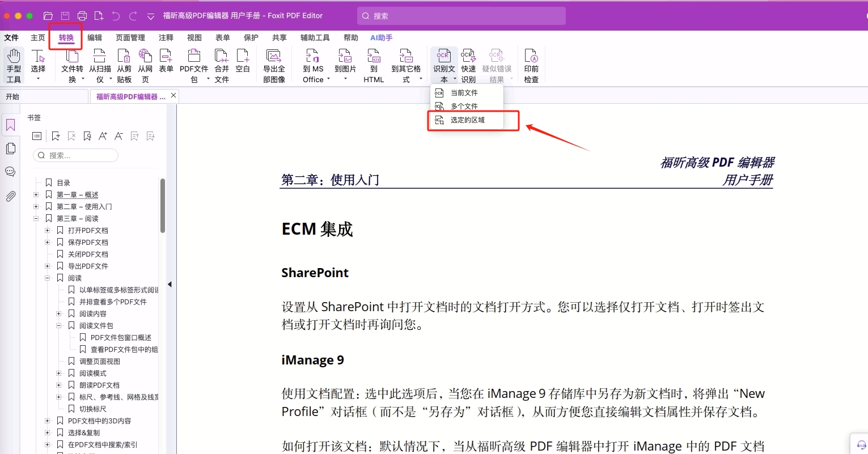Select the Hand tool (手型工具)
The image size is (868, 454).
pos(14,66)
